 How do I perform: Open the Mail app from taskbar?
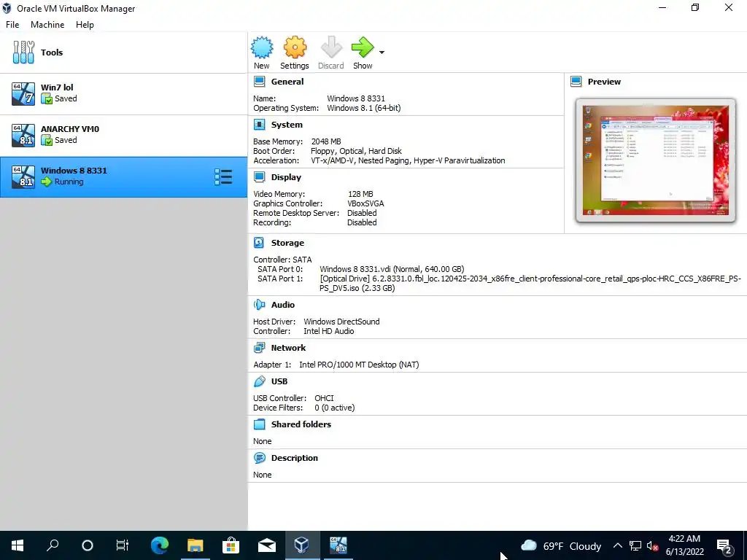267,545
